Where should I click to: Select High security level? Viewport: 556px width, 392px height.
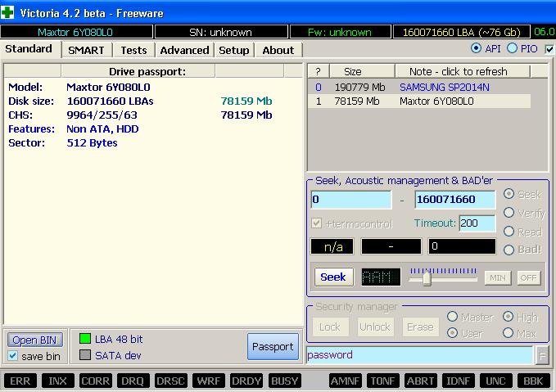point(509,317)
